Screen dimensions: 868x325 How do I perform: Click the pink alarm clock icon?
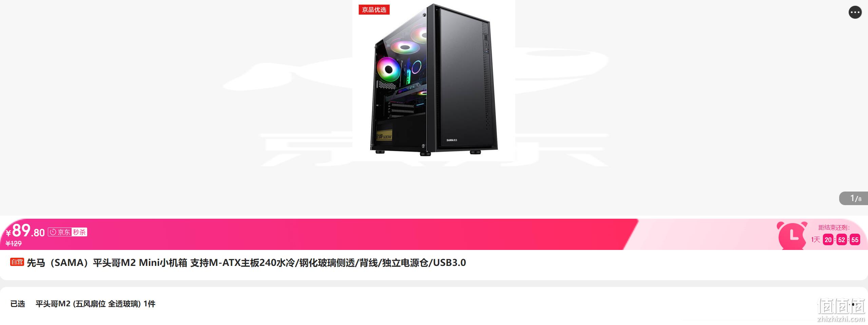792,235
